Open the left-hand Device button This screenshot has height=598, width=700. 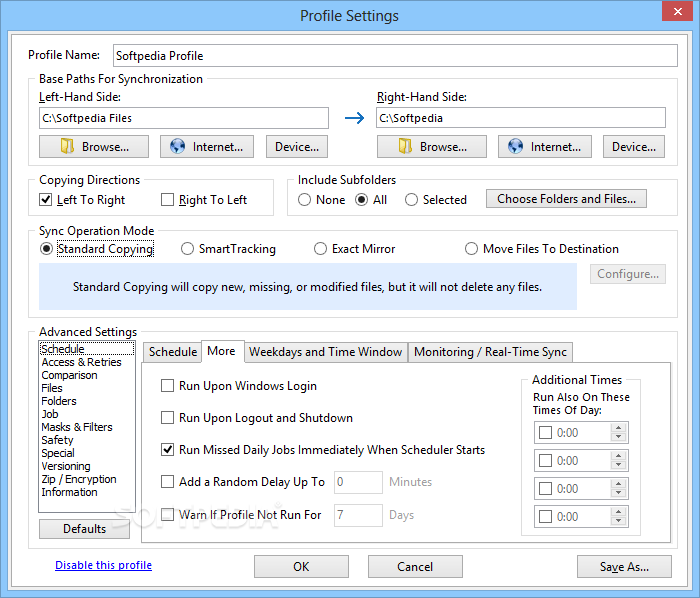[x=297, y=147]
